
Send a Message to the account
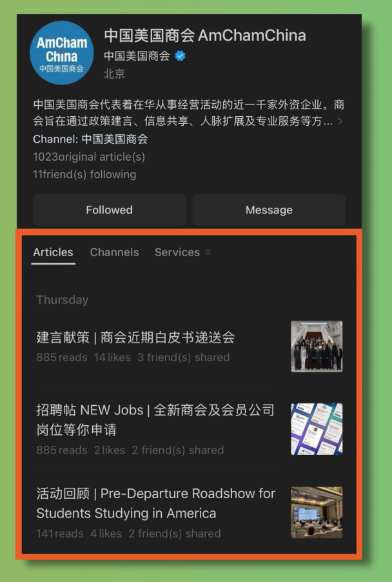269,210
